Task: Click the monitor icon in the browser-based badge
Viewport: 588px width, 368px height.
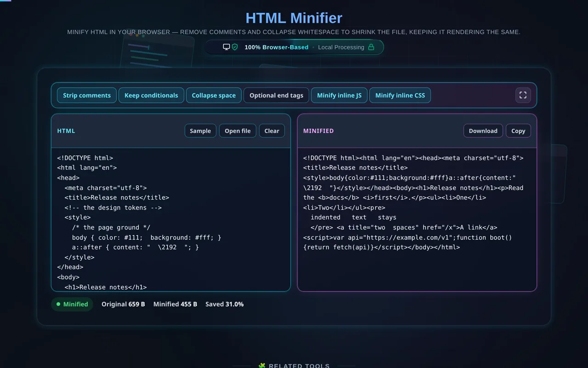Action: 226,47
